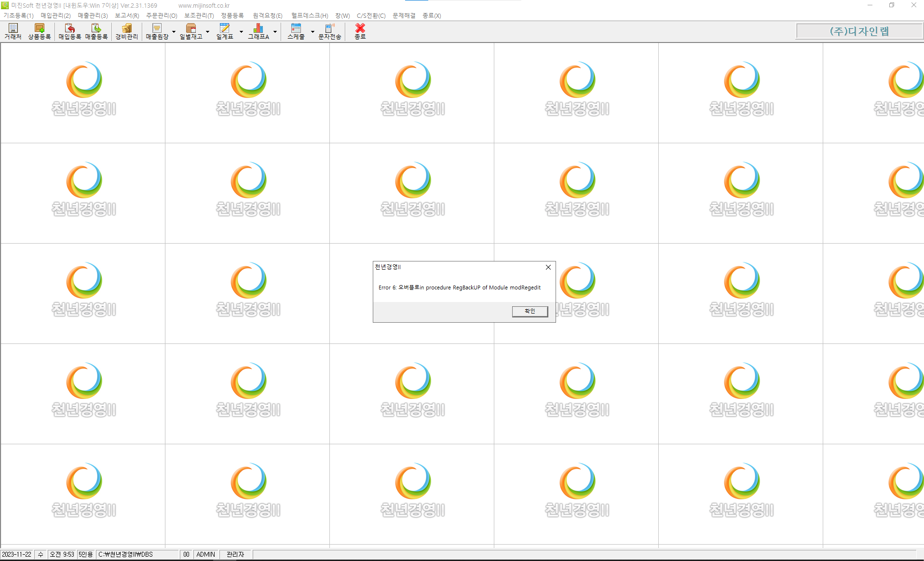Open 스케줄 scheduler
The width and height of the screenshot is (924, 561).
(296, 31)
